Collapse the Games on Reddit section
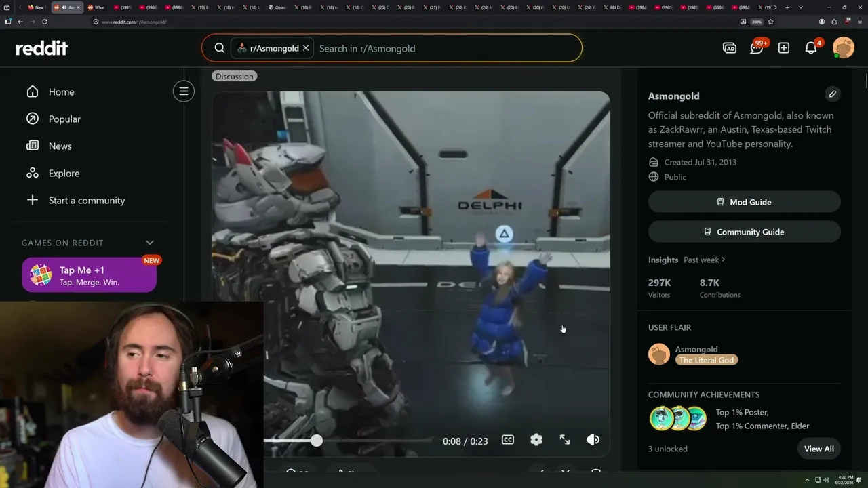Screen dimensions: 868x488 pos(150,243)
